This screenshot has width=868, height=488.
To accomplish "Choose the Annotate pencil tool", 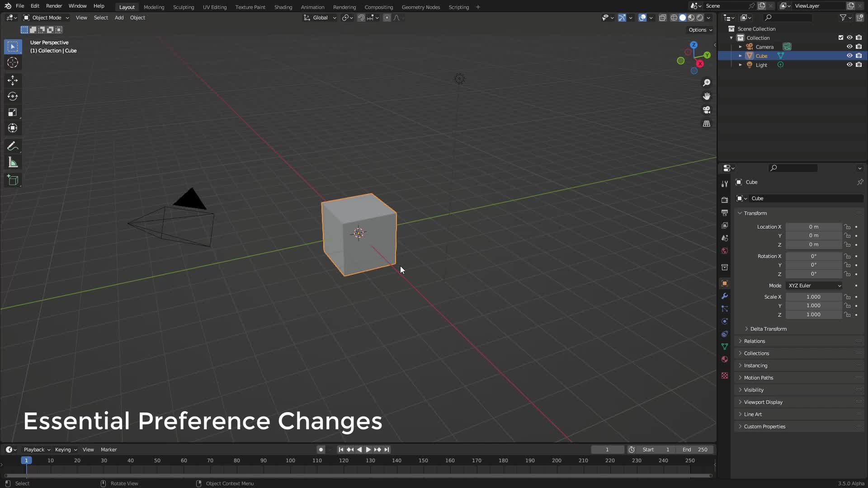I will [x=13, y=146].
